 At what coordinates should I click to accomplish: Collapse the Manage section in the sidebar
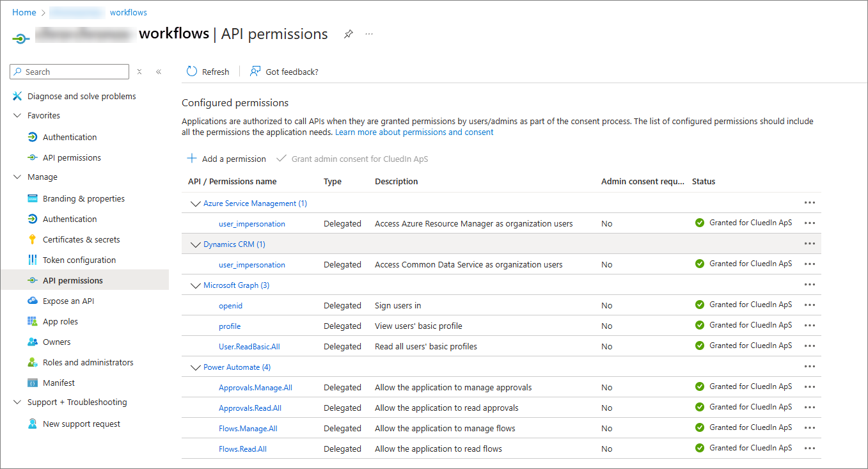pos(17,177)
